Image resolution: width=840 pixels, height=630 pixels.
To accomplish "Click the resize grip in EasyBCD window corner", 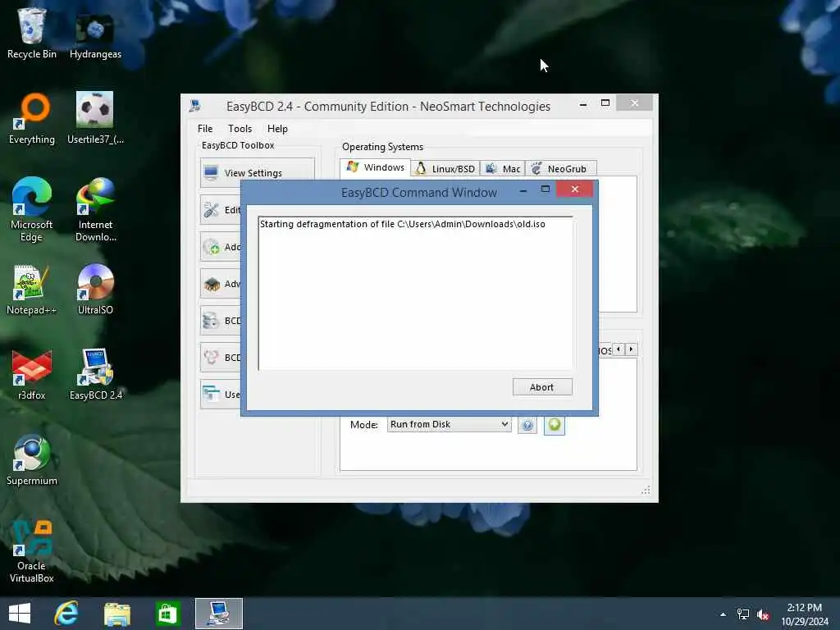I will coord(646,491).
